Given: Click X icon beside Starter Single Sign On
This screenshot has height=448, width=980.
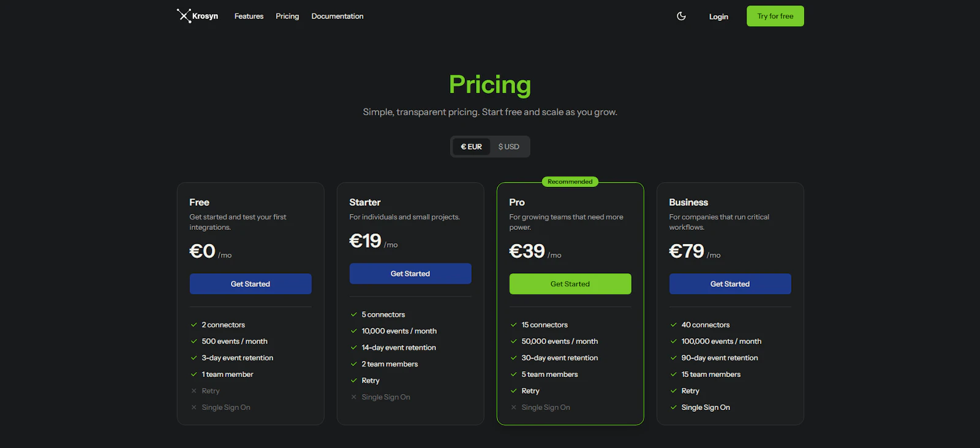Looking at the screenshot, I should (354, 397).
